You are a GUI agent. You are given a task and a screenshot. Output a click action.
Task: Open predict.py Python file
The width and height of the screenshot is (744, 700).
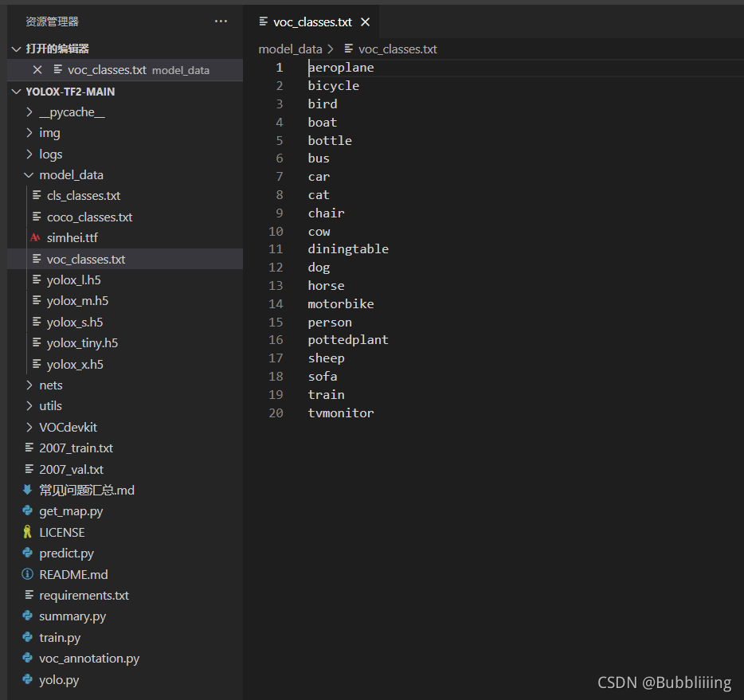(66, 553)
